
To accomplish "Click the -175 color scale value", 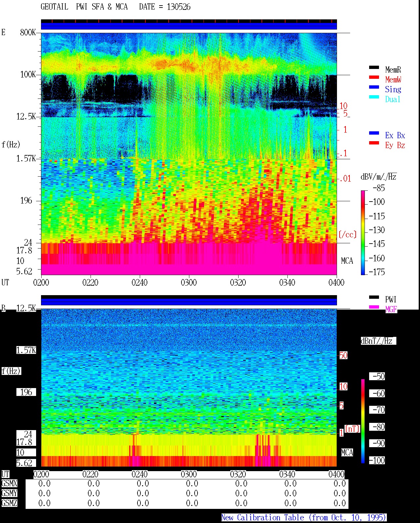I will (x=377, y=272).
